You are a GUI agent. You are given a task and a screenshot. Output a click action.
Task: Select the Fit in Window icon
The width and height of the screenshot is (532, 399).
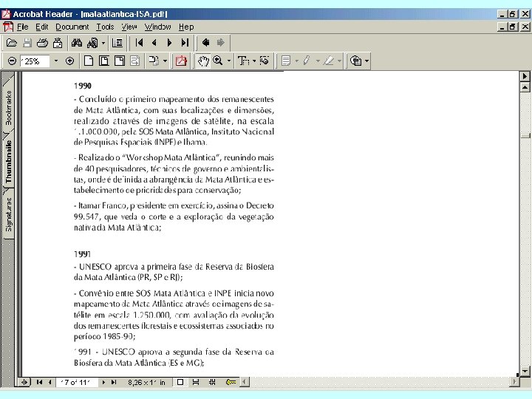104,61
